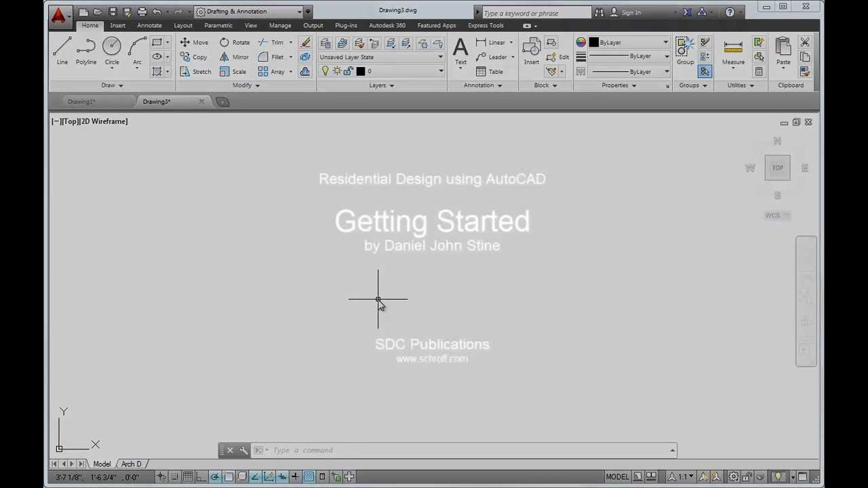The width and height of the screenshot is (868, 488).
Task: Toggle group selection on/off button
Action: click(x=705, y=72)
